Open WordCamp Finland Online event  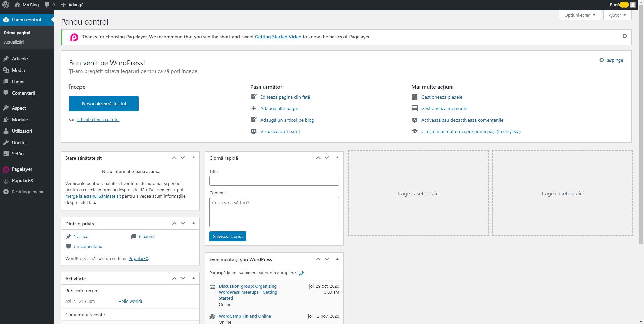pos(245,316)
